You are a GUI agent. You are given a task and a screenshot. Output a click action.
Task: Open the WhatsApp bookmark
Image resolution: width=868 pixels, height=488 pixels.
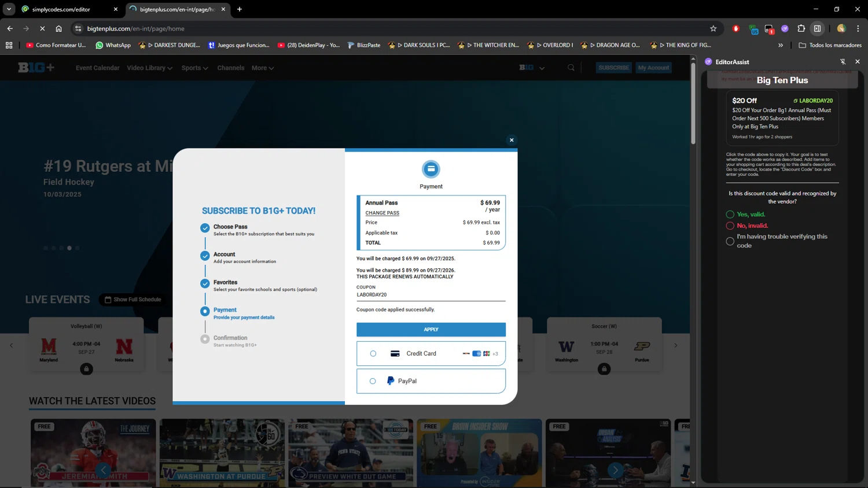pos(113,45)
